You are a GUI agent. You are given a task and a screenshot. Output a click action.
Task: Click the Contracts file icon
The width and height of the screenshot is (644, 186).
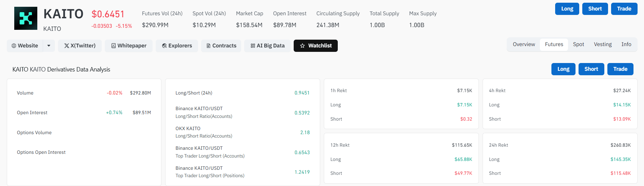209,46
